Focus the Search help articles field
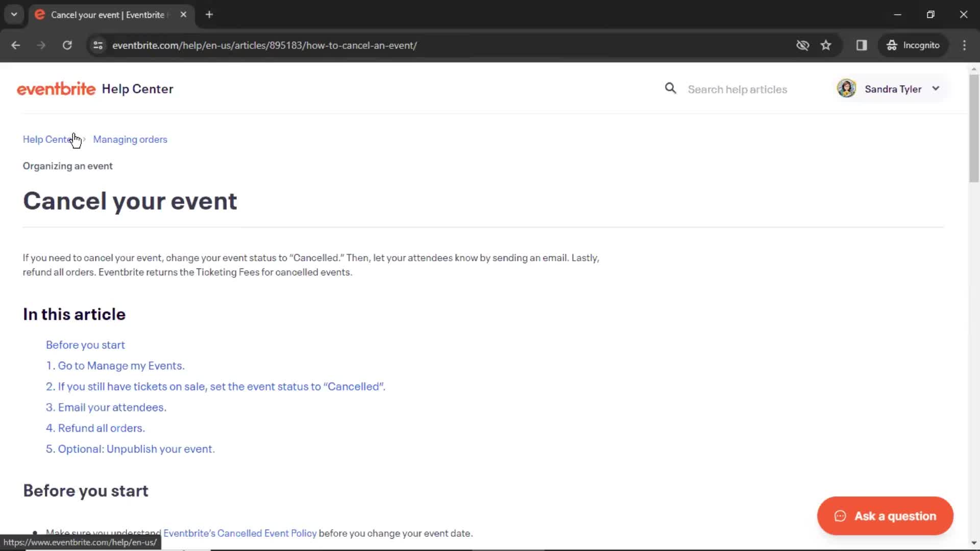980x551 pixels. coord(737,89)
